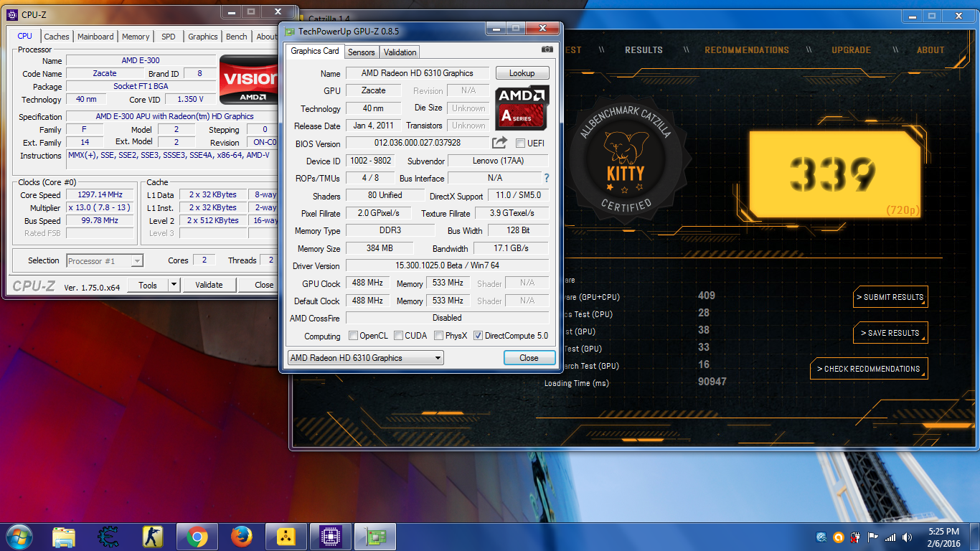
Task: Select the CPU tab in CPU-Z
Action: 25,36
